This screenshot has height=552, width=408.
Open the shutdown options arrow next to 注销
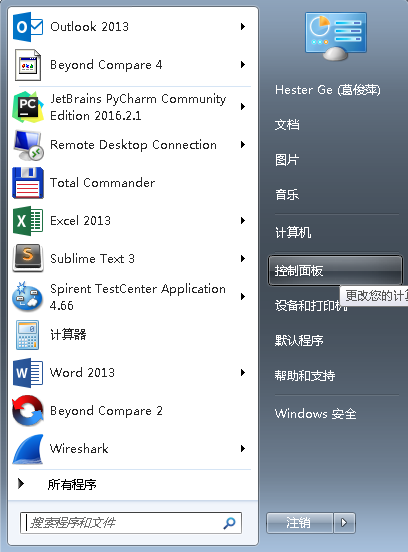tap(344, 523)
